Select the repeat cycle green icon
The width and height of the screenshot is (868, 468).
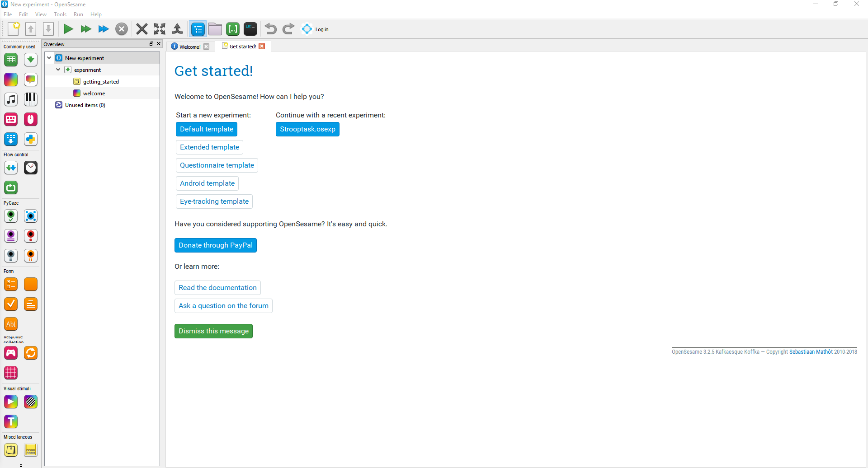(11, 187)
